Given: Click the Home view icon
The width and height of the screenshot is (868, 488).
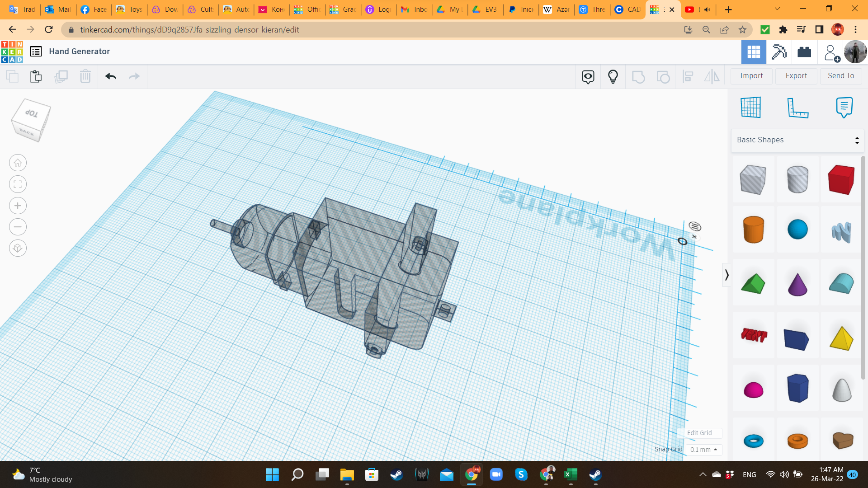Looking at the screenshot, I should 18,163.
